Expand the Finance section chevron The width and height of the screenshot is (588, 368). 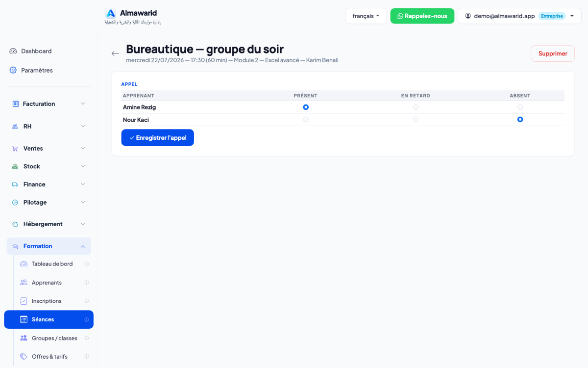(x=83, y=184)
